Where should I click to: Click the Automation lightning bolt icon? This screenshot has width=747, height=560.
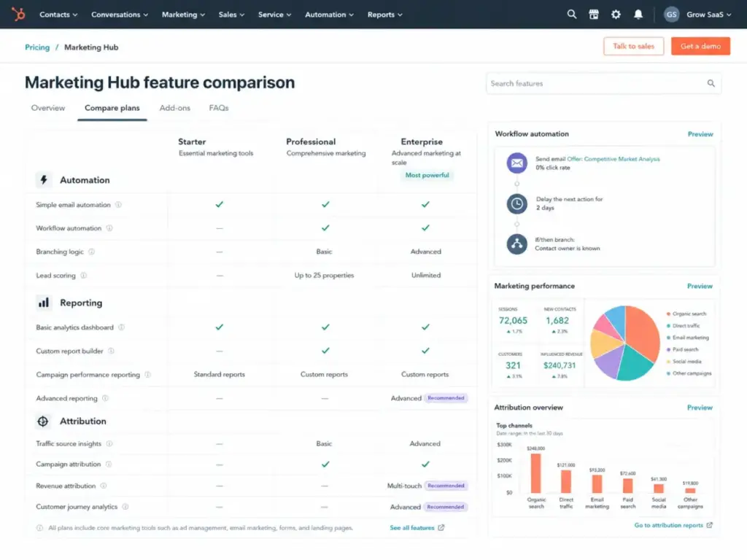(x=44, y=180)
